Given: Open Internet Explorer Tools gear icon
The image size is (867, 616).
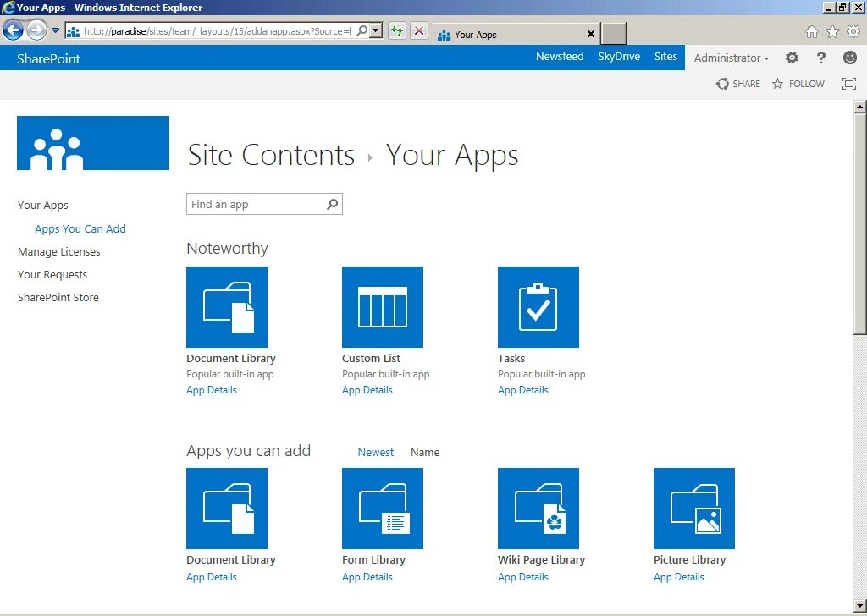Looking at the screenshot, I should tap(853, 32).
